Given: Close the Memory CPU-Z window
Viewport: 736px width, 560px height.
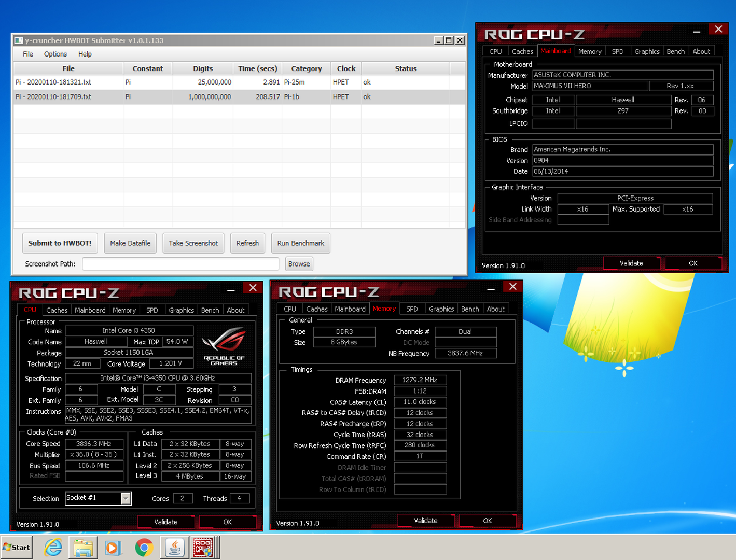Looking at the screenshot, I should [x=512, y=287].
